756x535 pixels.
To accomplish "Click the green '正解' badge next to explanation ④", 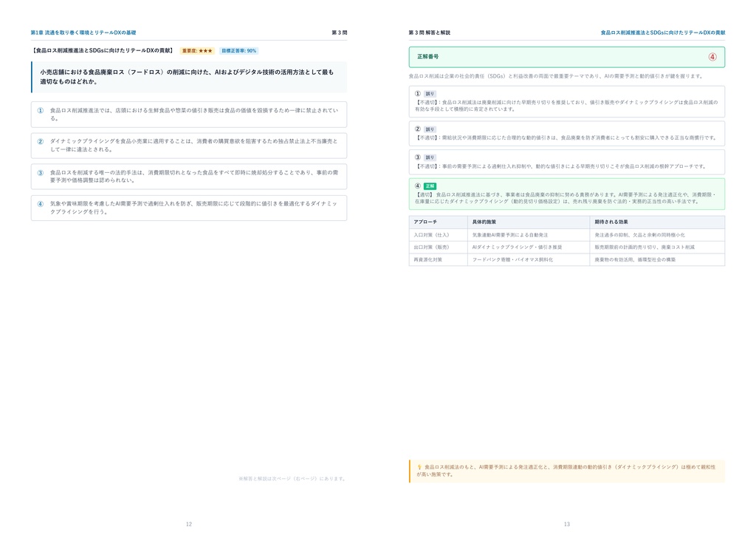I will pyautogui.click(x=430, y=185).
